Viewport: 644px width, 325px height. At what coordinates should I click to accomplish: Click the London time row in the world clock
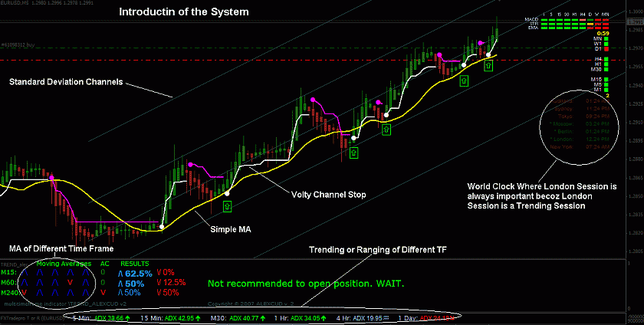(580, 139)
